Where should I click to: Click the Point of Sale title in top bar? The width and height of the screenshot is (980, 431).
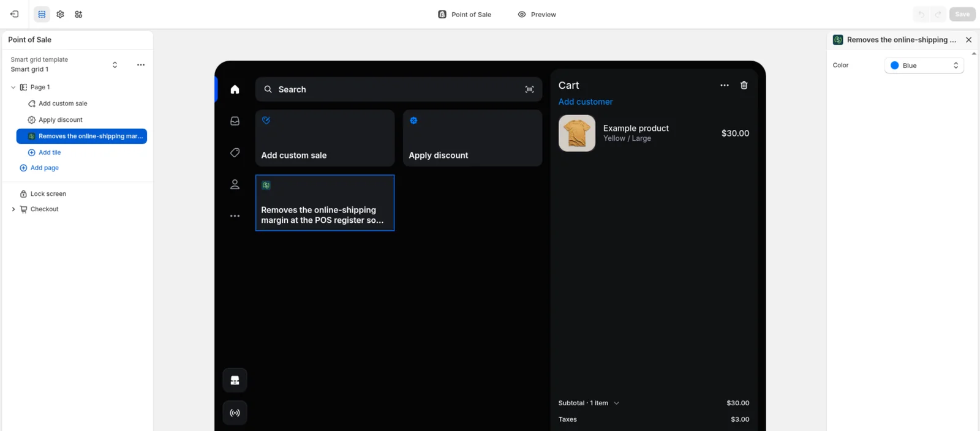point(465,14)
